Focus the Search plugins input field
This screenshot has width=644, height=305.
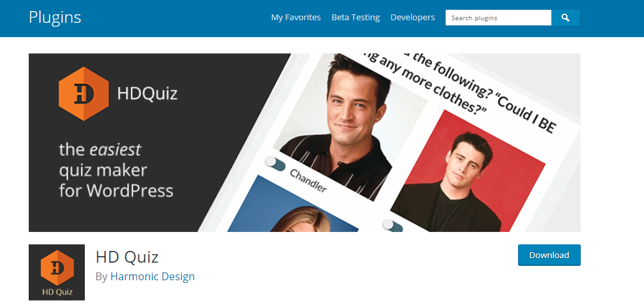[x=498, y=18]
